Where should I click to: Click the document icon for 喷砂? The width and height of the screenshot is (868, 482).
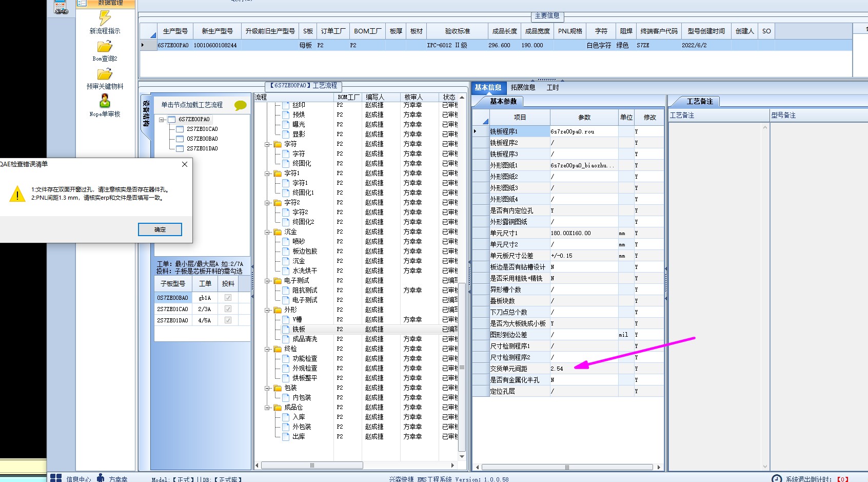pyautogui.click(x=286, y=242)
